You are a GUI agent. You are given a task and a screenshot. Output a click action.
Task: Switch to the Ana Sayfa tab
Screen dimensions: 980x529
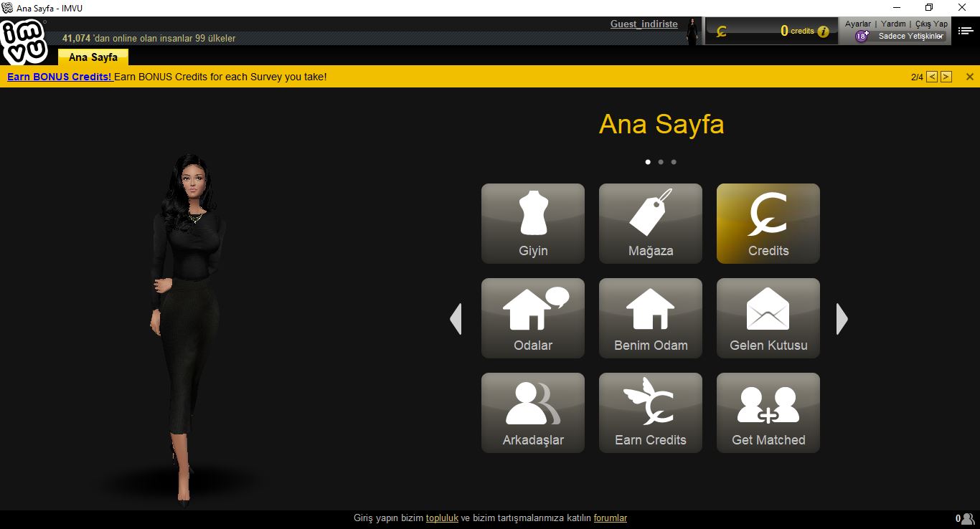pos(93,57)
